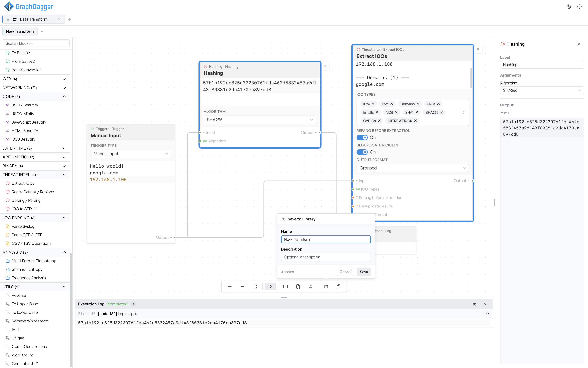Clear the execution log with the trash icon
588x368 pixels.
click(x=475, y=304)
